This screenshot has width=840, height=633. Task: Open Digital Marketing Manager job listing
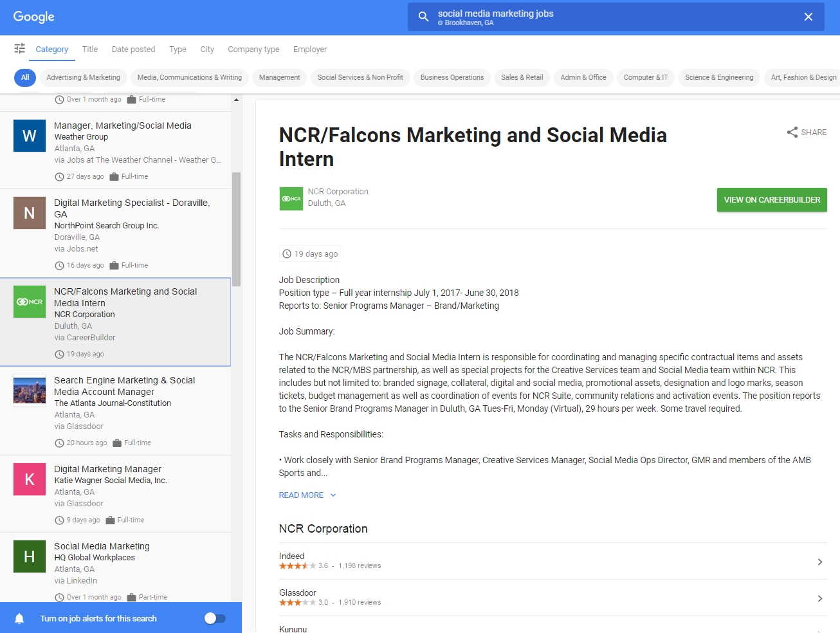click(x=115, y=494)
